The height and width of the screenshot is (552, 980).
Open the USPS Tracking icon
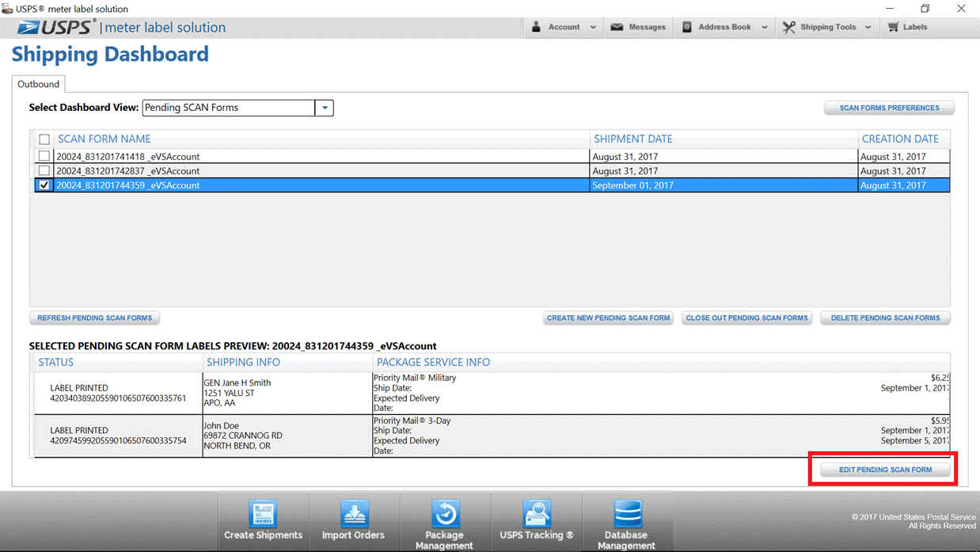click(x=536, y=514)
